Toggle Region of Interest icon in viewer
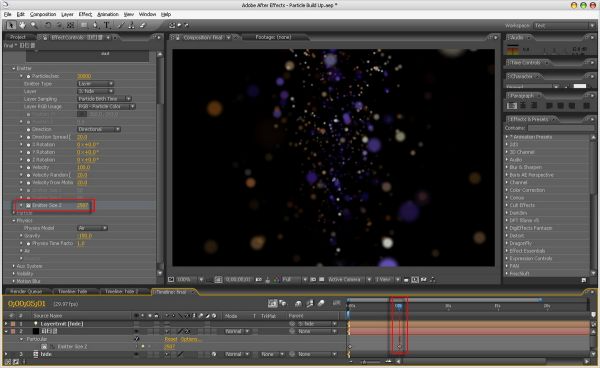The height and width of the screenshot is (368, 600). click(x=313, y=280)
